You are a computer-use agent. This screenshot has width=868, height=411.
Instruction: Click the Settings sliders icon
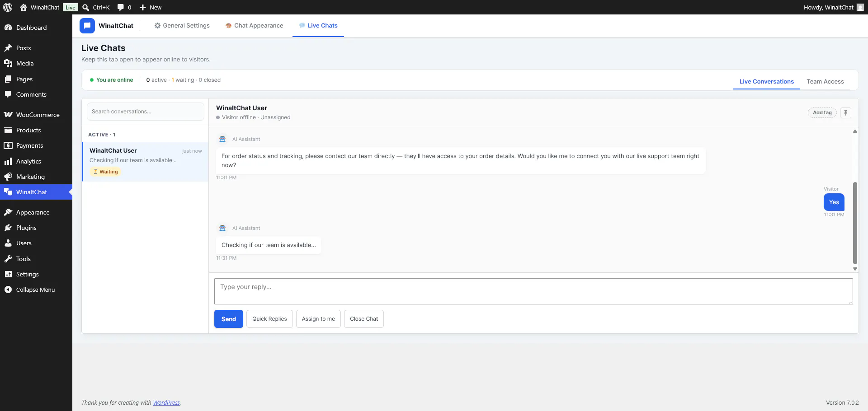[8, 274]
